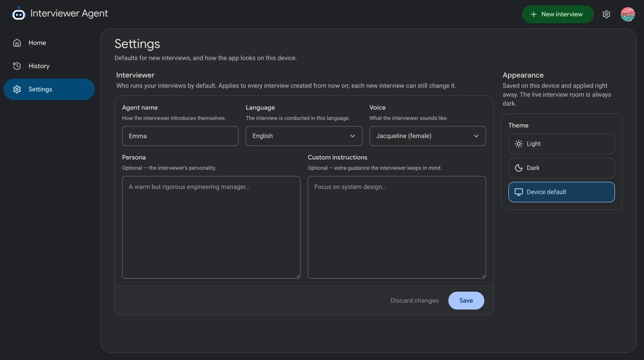Click Discard changes

click(x=415, y=301)
